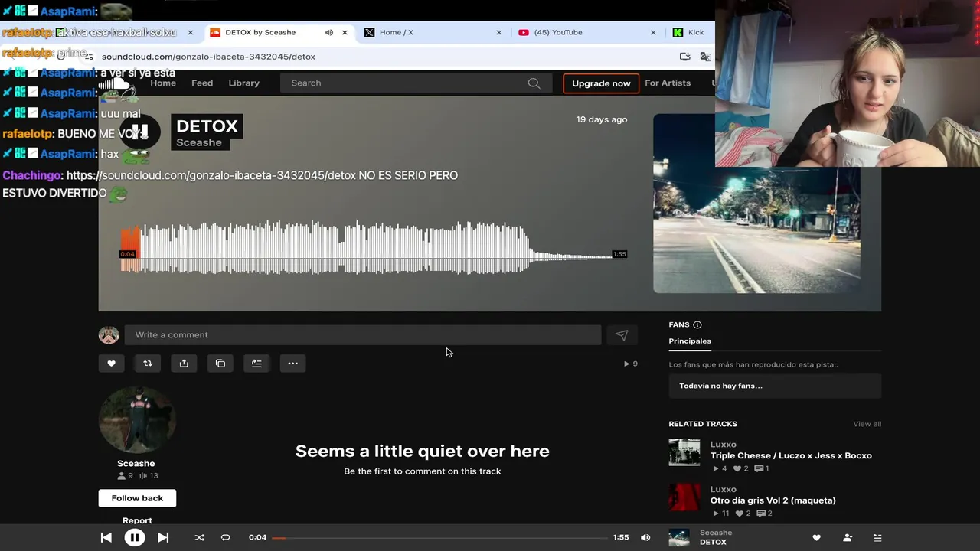Open DETOX thumbnail in player bar

coord(679,538)
